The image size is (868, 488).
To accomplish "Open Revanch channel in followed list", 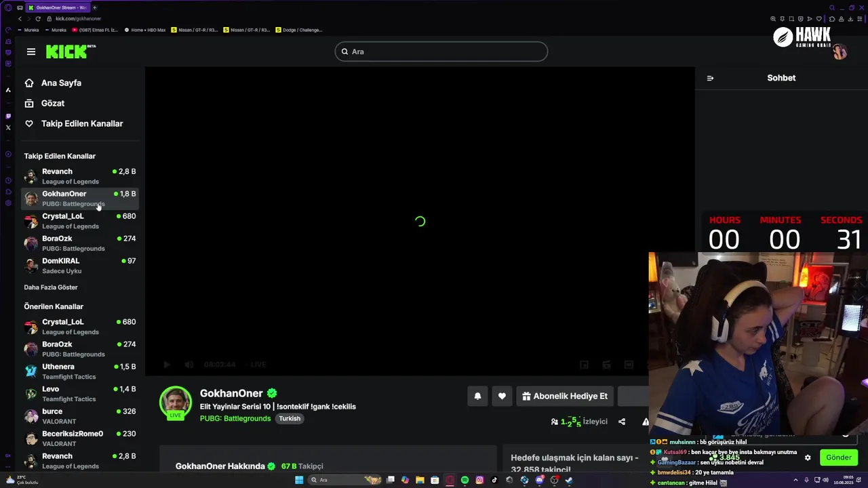I will click(x=80, y=176).
